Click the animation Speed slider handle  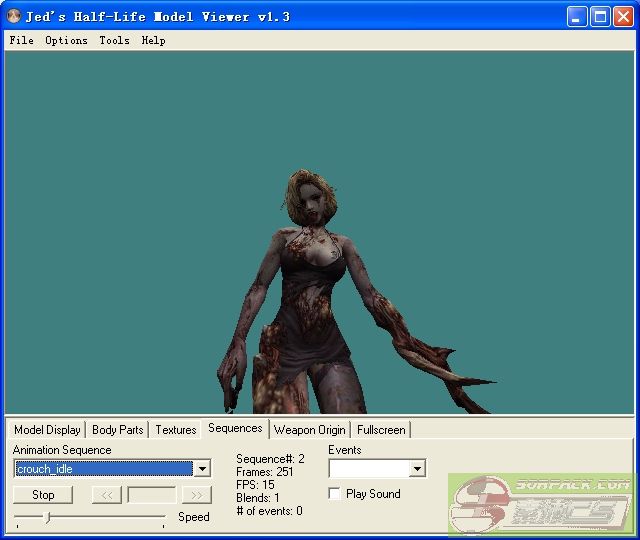47,517
